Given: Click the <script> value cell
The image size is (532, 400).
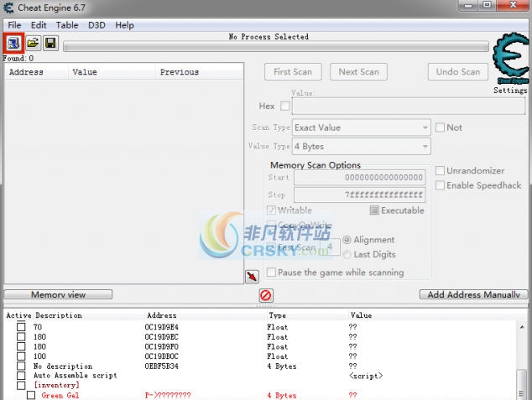Looking at the screenshot, I should (x=366, y=376).
